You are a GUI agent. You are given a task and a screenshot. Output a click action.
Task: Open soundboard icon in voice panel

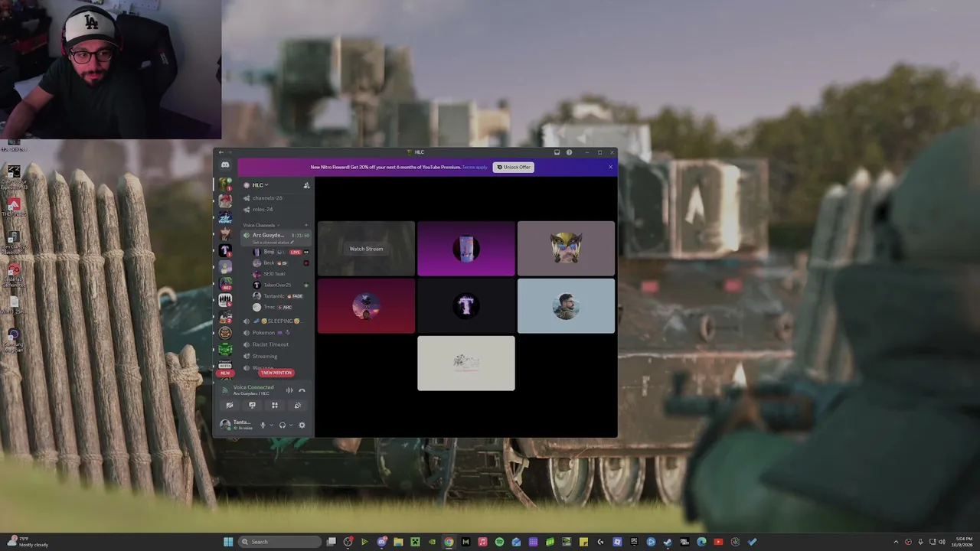click(x=297, y=406)
